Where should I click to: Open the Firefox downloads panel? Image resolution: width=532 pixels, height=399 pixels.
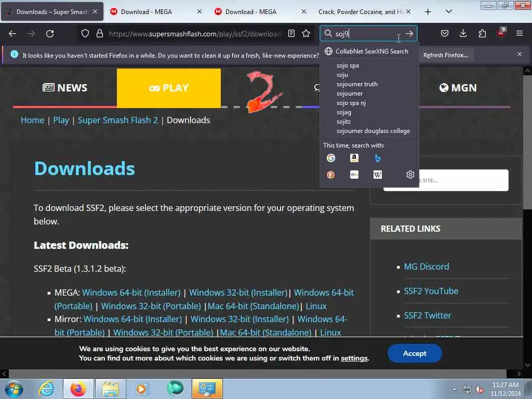click(463, 34)
